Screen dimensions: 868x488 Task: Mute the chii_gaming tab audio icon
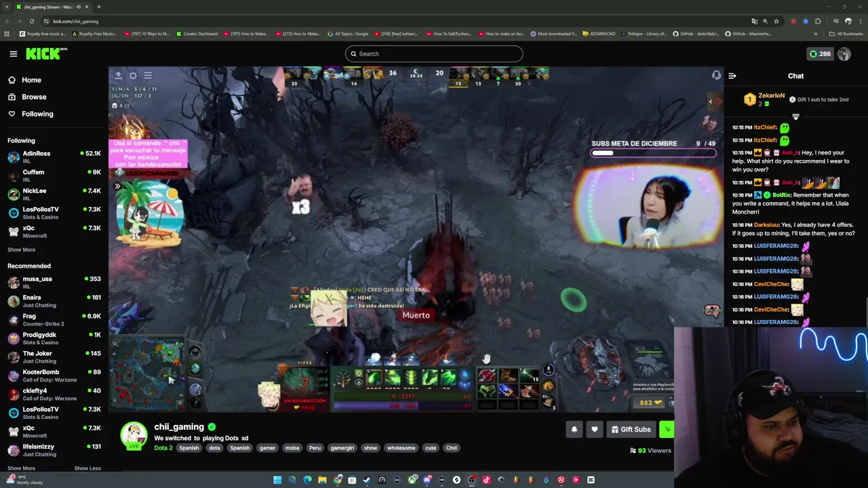78,7
